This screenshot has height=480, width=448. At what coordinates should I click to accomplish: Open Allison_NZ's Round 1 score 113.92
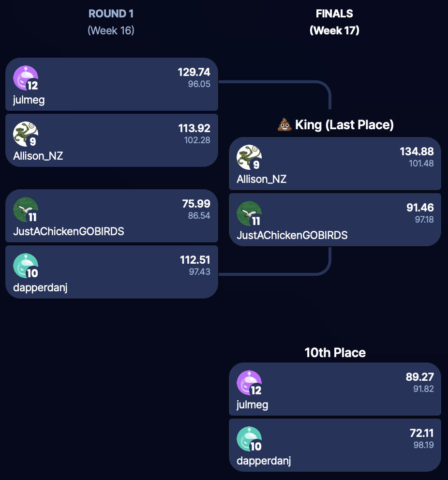194,129
